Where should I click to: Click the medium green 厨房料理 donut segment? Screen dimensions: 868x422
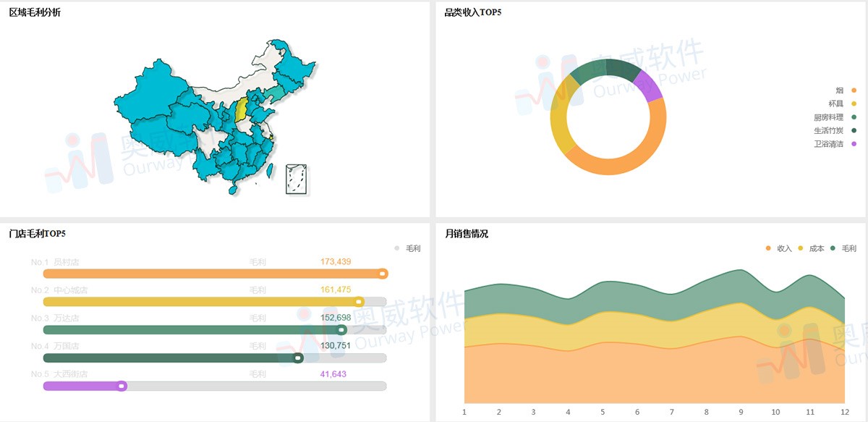(588, 71)
